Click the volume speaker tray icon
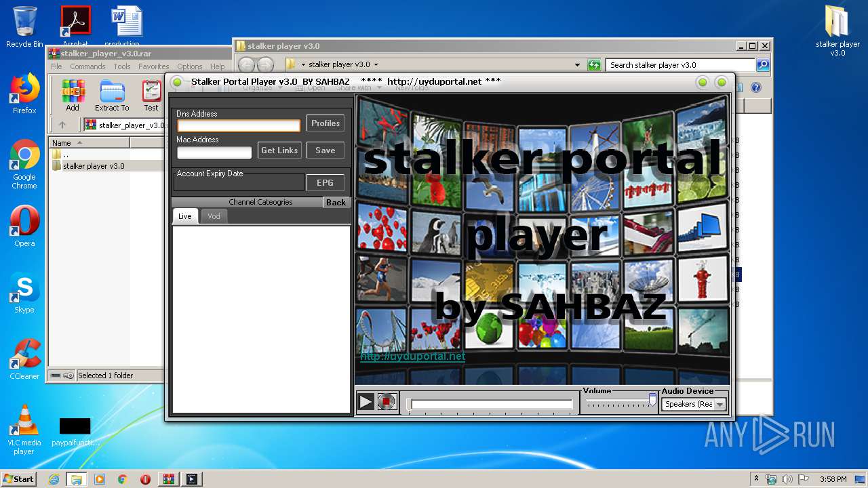The width and height of the screenshot is (868, 488). (787, 479)
